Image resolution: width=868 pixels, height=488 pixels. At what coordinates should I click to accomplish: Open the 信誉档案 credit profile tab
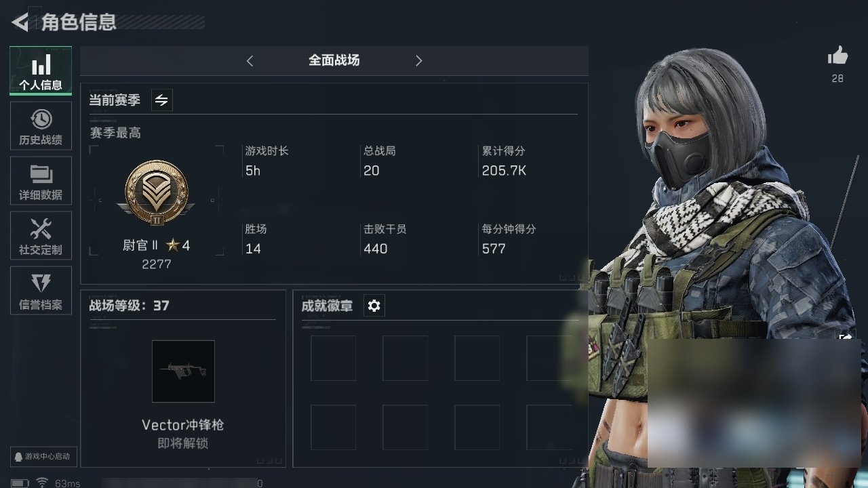tap(41, 290)
